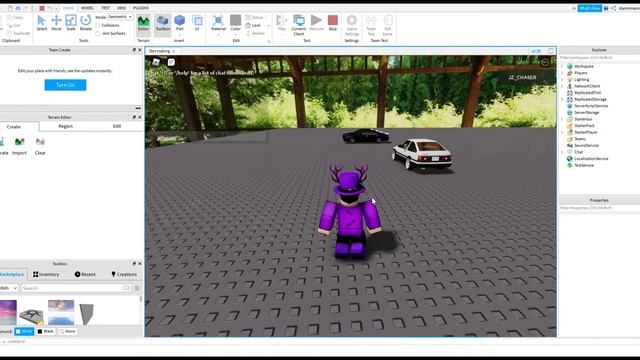
Task: Switch to Toolbox Inventory tab
Action: point(46,274)
